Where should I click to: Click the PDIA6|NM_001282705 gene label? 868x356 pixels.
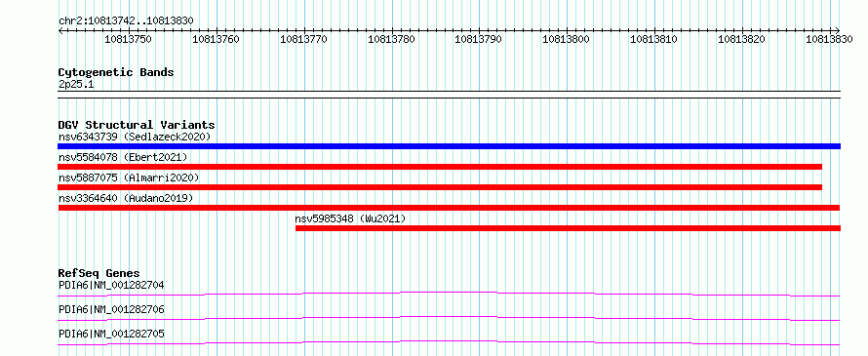pos(111,334)
